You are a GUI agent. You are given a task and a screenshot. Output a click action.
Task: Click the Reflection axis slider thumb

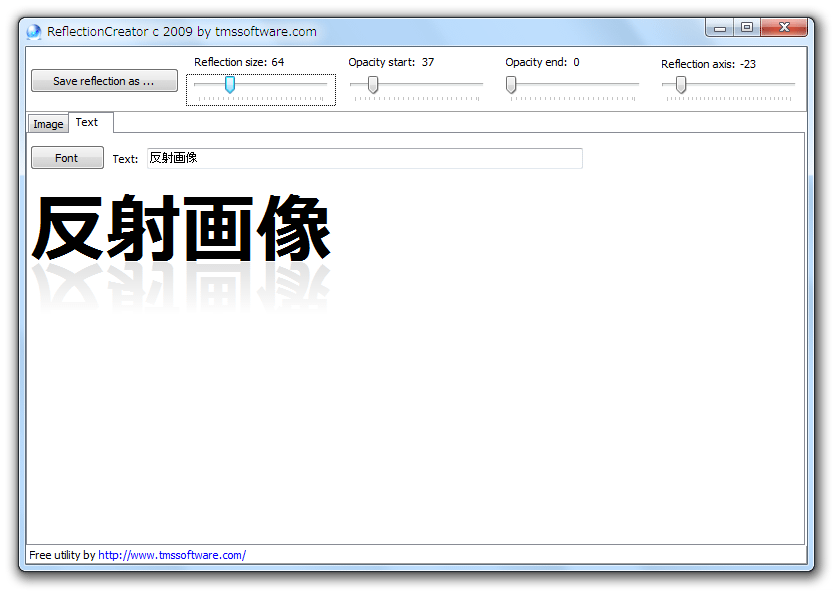tap(681, 84)
